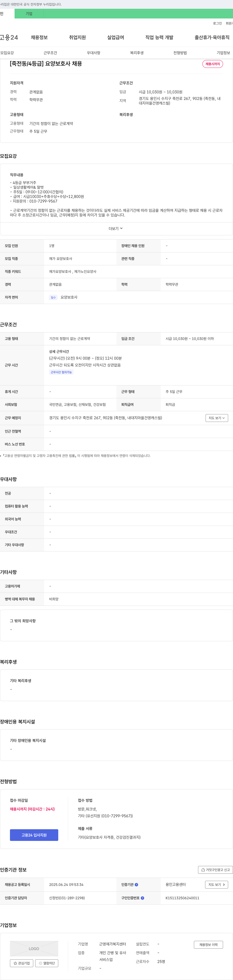The height and width of the screenshot is (980, 233).
Task: Click the job title [죽전동/4등급] 요양보호사 채용
Action: coord(46,63)
